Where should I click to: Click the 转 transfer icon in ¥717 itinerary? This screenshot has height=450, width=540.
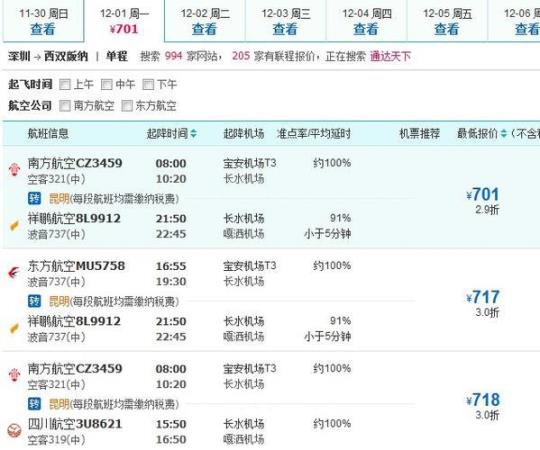click(34, 301)
